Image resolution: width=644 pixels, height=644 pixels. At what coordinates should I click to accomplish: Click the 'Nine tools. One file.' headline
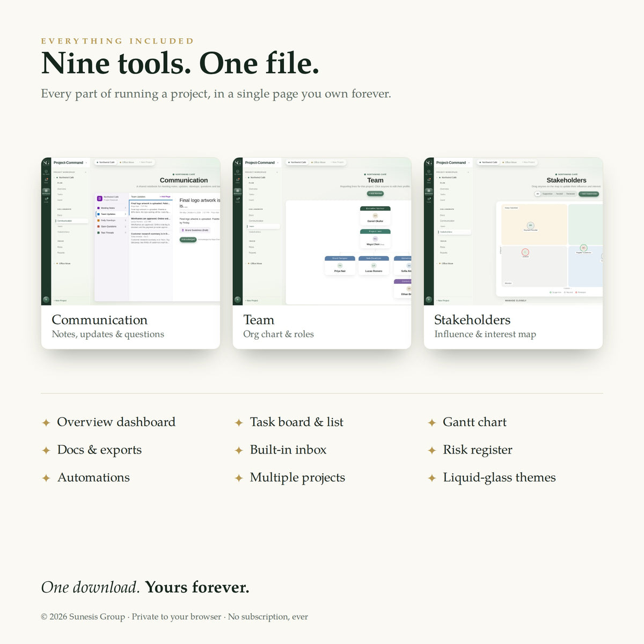pyautogui.click(x=180, y=63)
